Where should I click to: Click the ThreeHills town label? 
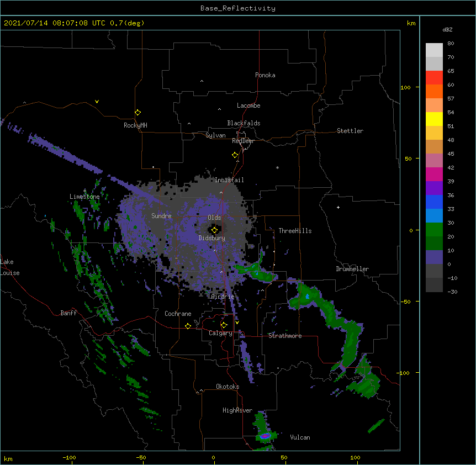(295, 231)
